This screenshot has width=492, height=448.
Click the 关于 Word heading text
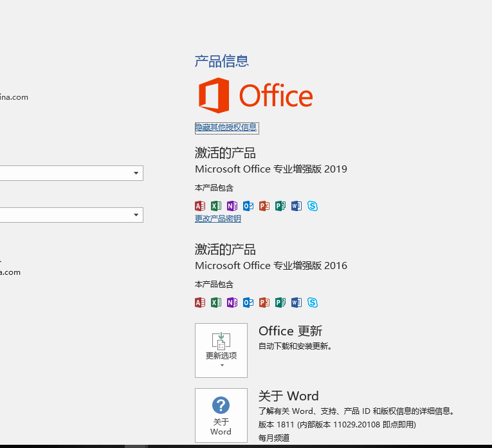tap(289, 396)
